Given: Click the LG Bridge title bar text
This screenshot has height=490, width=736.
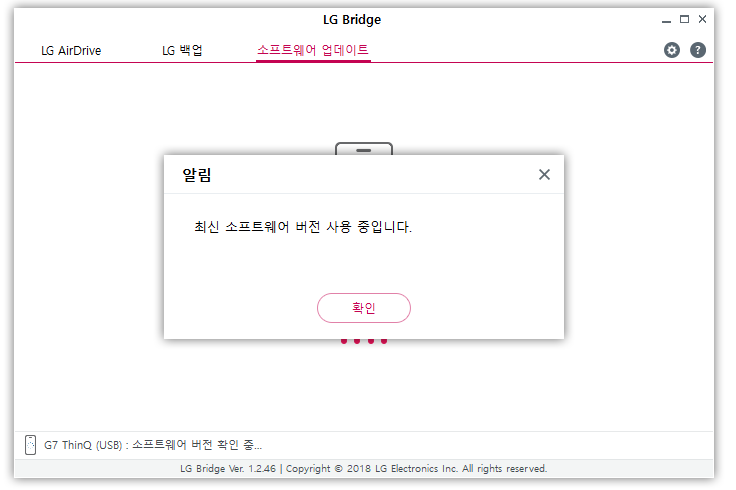Looking at the screenshot, I should click(352, 20).
